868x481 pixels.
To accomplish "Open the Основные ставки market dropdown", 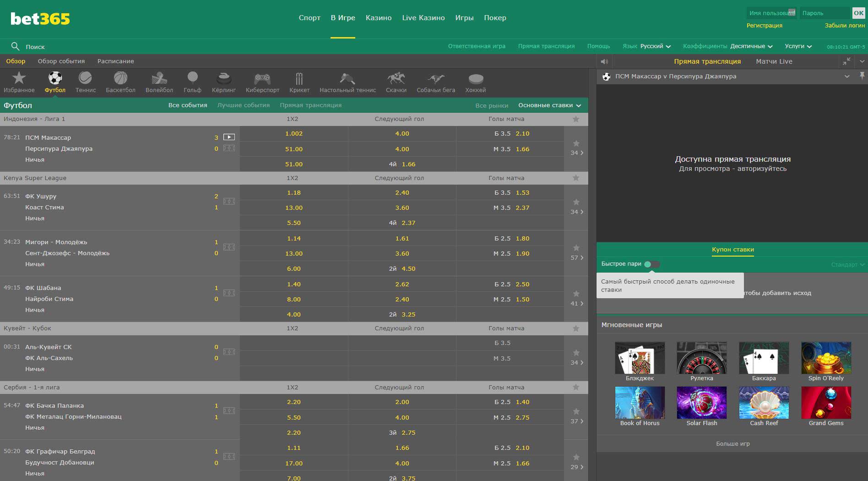I will [550, 105].
